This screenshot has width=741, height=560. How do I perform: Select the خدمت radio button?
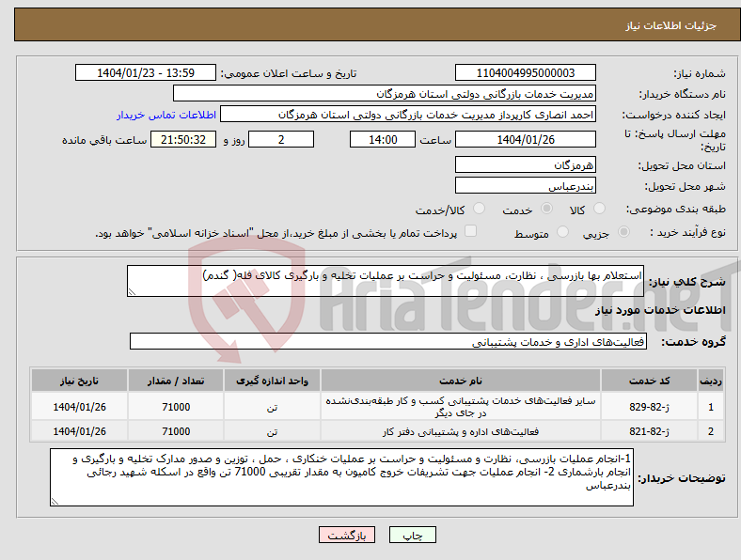tap(546, 209)
